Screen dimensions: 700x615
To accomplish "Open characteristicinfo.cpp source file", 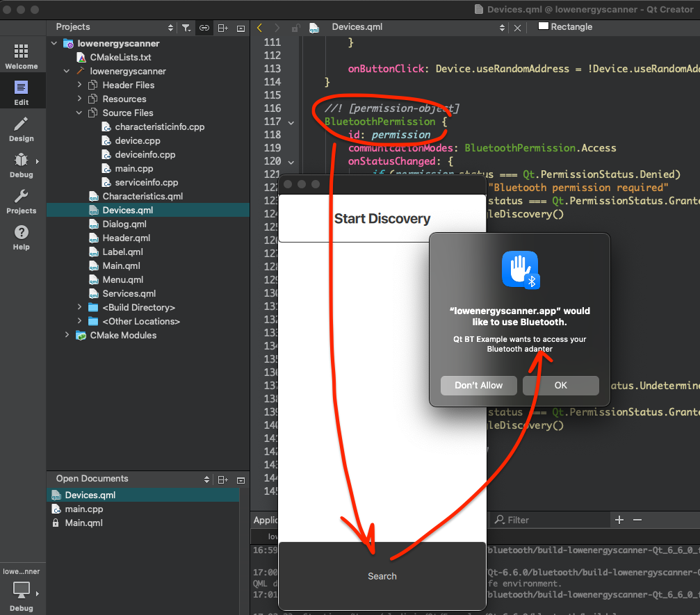I will [x=159, y=126].
